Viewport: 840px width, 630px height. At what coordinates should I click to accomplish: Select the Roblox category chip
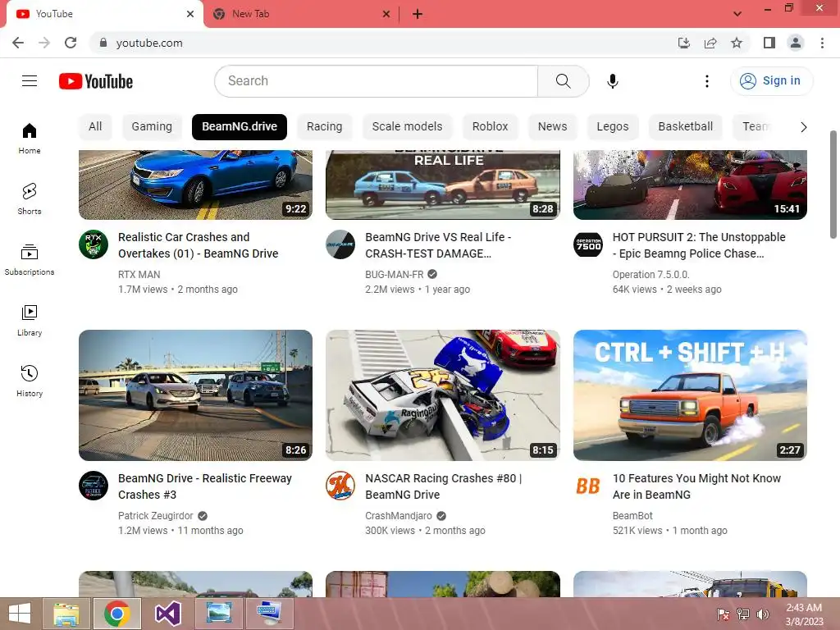click(x=491, y=127)
